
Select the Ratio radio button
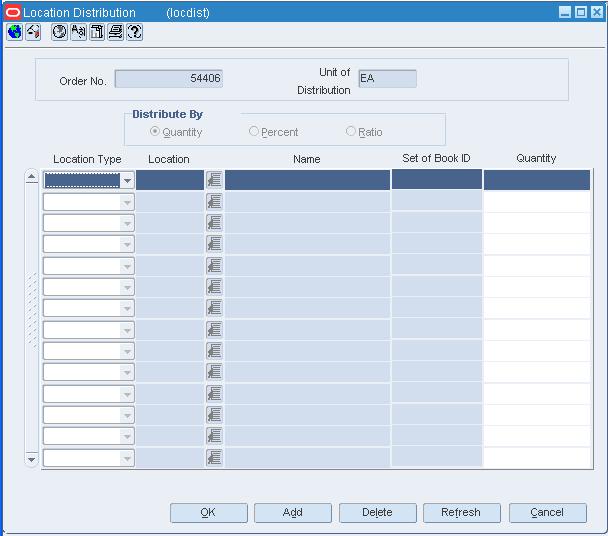[x=351, y=131]
